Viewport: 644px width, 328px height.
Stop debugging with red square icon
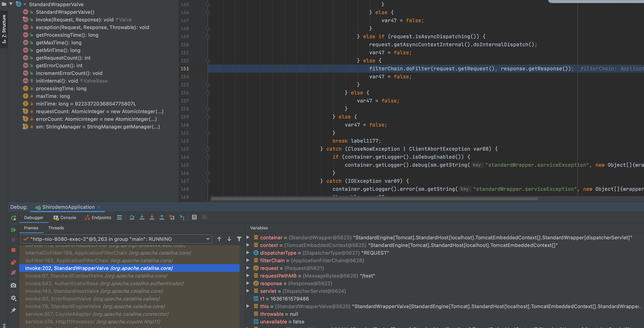(x=14, y=250)
